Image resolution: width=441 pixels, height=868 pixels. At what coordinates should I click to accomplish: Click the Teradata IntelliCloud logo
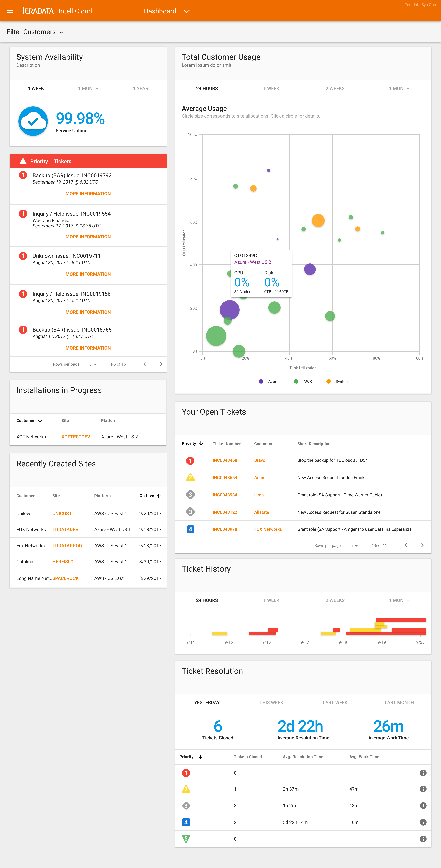[56, 11]
